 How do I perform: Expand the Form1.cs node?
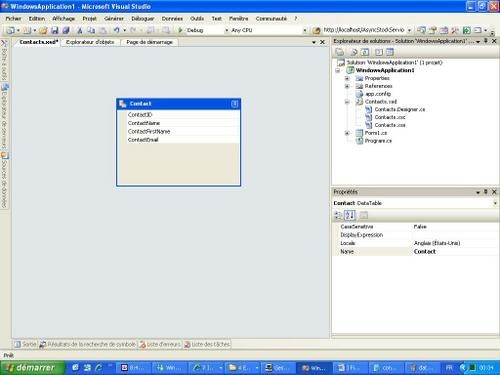click(x=347, y=133)
